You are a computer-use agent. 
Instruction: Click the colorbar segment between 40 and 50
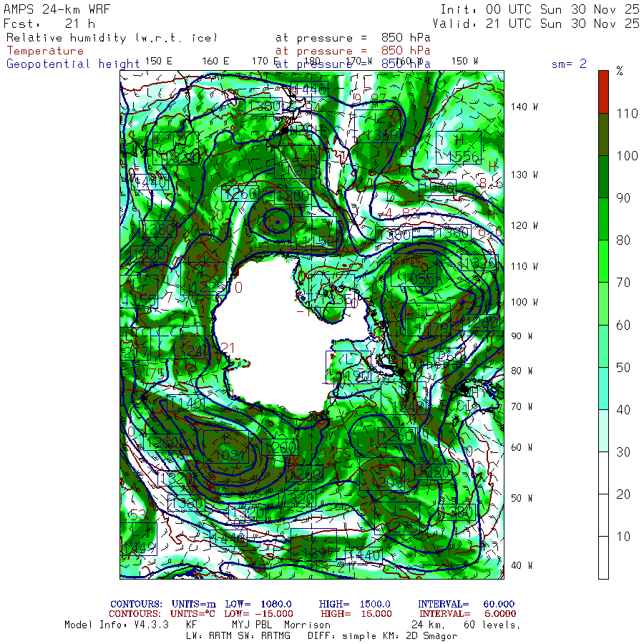603,389
